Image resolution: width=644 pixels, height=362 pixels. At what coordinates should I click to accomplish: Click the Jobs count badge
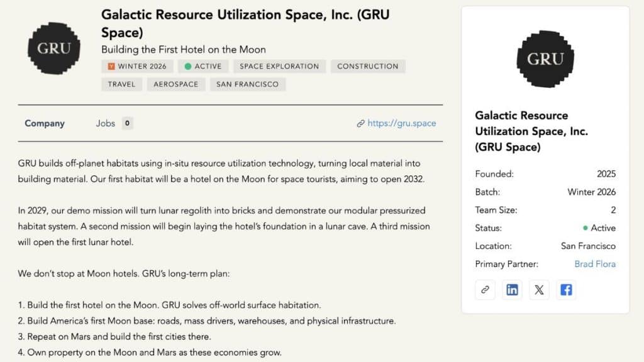point(127,123)
